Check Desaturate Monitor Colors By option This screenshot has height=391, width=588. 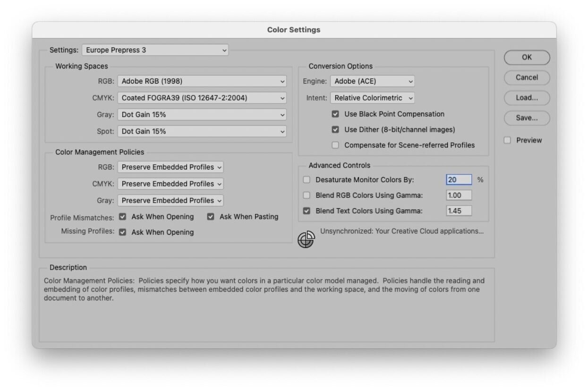coord(307,180)
